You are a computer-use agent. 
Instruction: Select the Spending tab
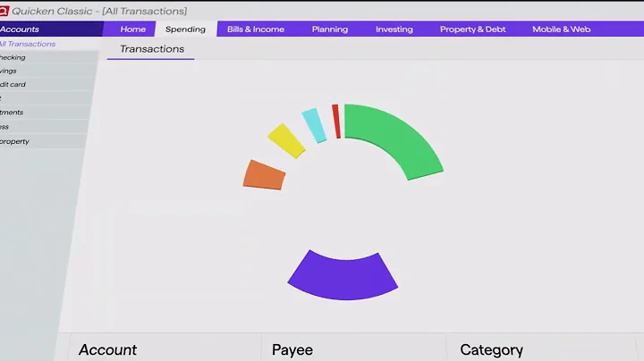coord(185,29)
